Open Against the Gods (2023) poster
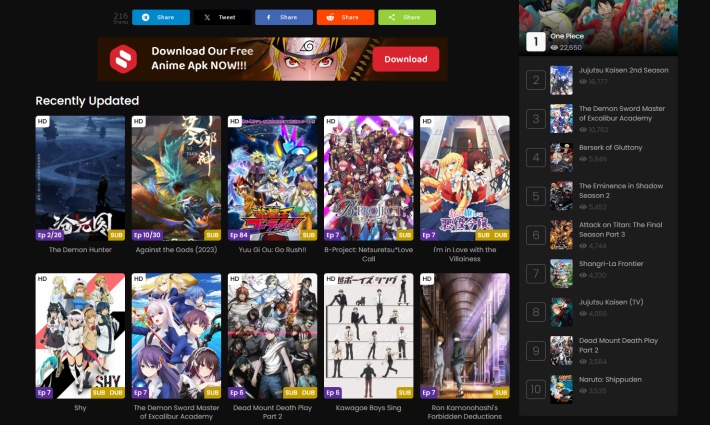 176,178
